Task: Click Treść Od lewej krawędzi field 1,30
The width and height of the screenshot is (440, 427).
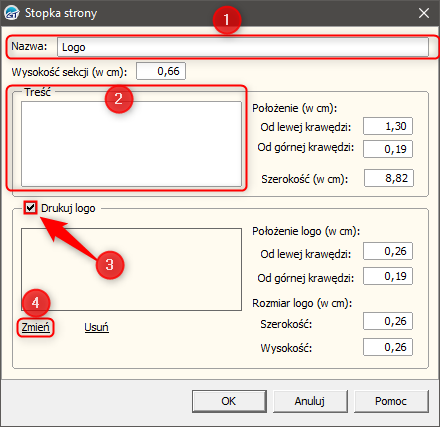Action: pyautogui.click(x=388, y=126)
